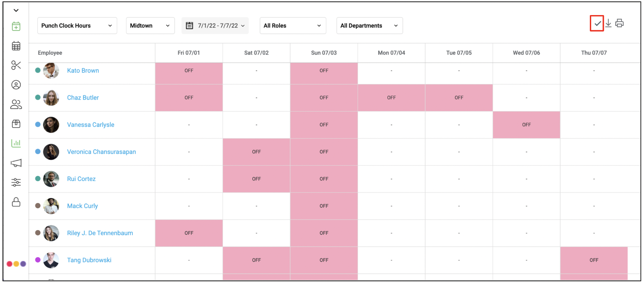Viewport: 644px width, 284px height.
Task: Open Vanessa Carlysle's profile link
Action: point(91,125)
